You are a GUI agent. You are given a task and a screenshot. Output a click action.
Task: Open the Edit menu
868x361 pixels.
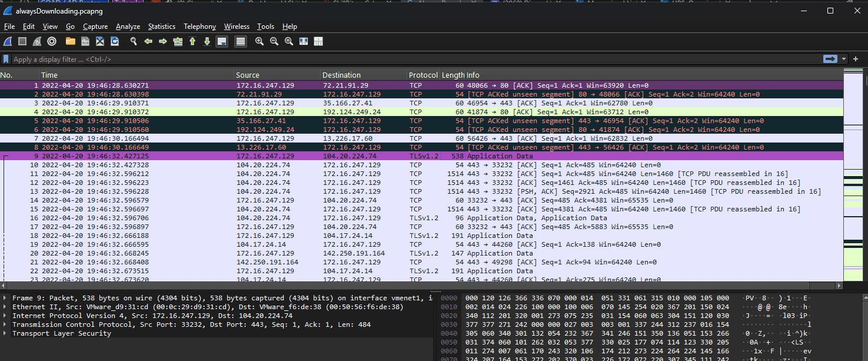[29, 27]
